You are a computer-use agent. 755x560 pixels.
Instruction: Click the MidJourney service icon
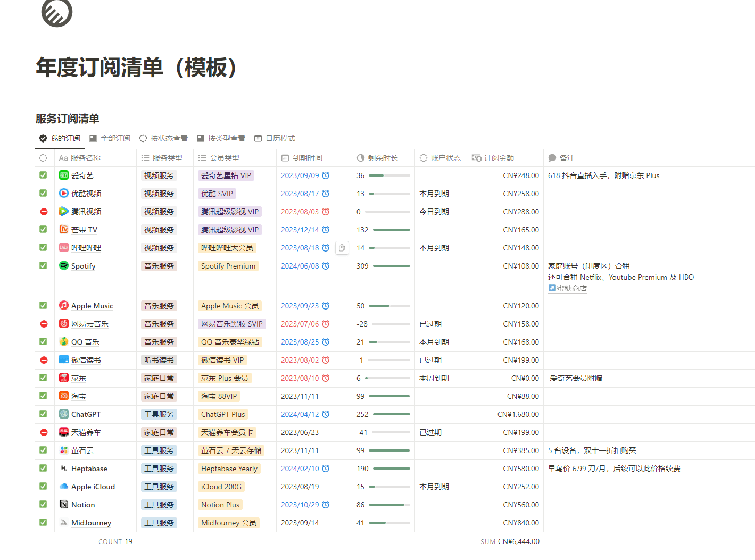click(64, 522)
